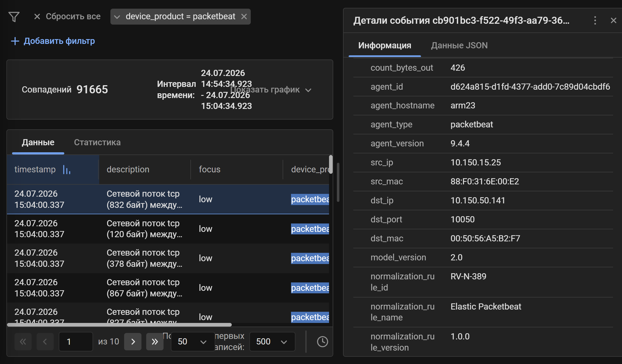
Task: Open the 50 rows-per-page dropdown
Action: point(193,342)
